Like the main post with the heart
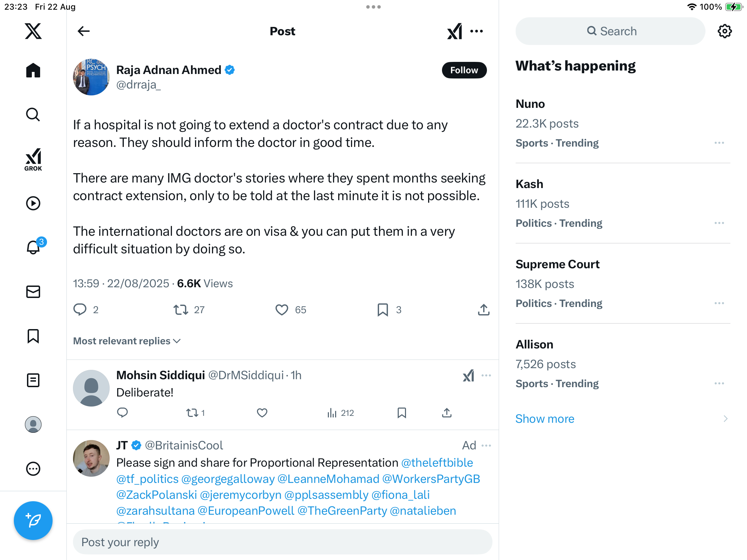The width and height of the screenshot is (747, 560). coord(282,310)
